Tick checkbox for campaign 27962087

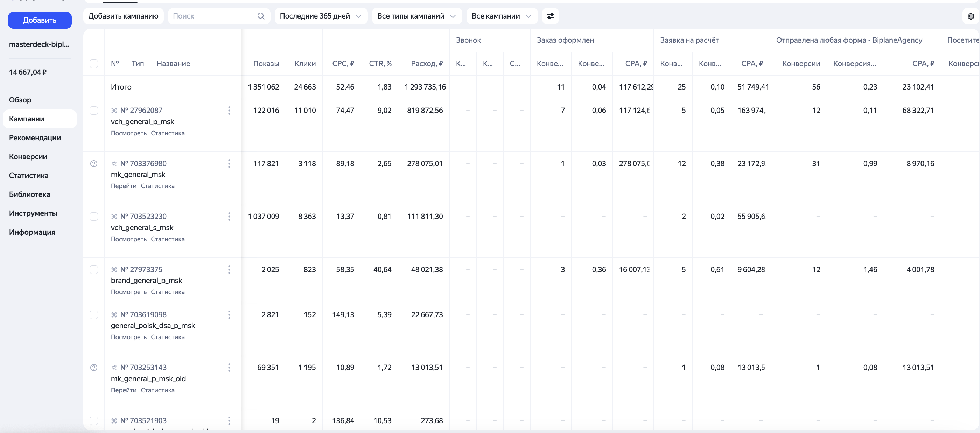pyautogui.click(x=93, y=111)
